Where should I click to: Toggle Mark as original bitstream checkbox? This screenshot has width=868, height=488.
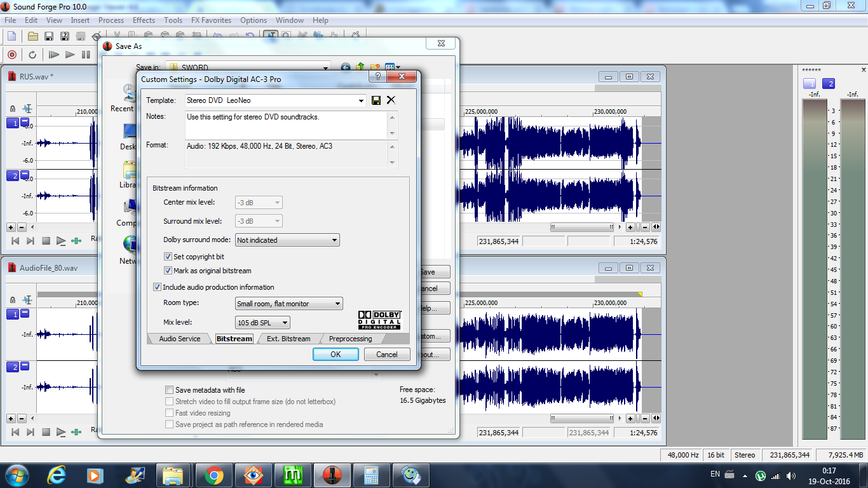pyautogui.click(x=168, y=271)
